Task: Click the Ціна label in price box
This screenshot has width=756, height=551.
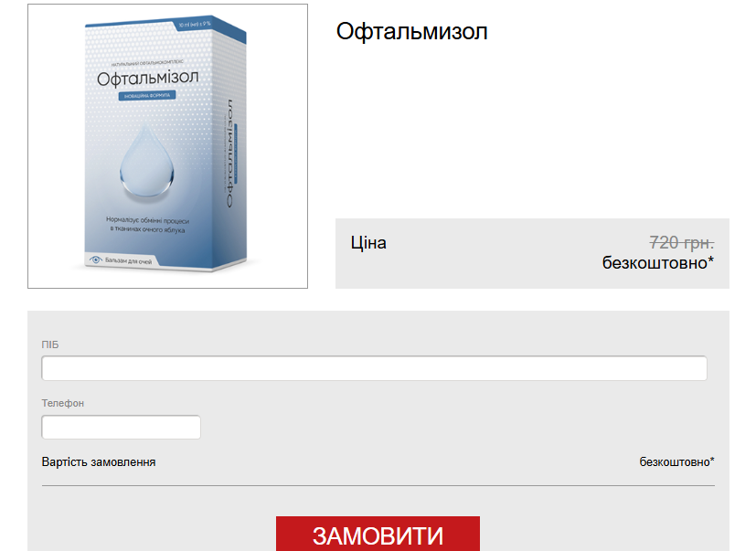Action: pos(368,242)
